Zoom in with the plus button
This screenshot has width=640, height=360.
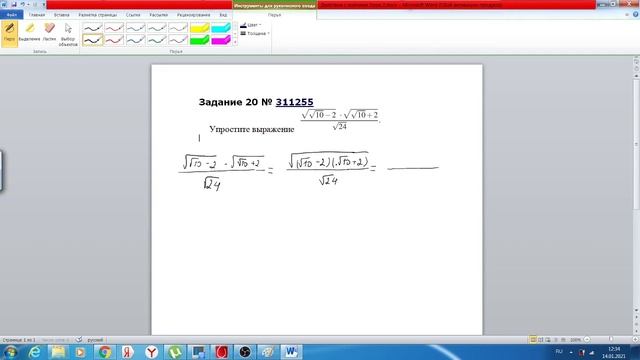[635, 340]
